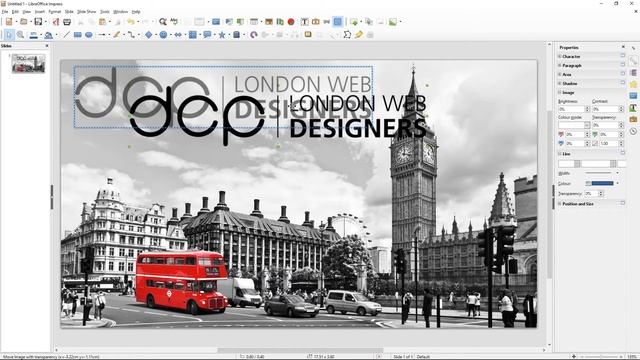Select the Connector tool
640x360 pixels.
131,35
